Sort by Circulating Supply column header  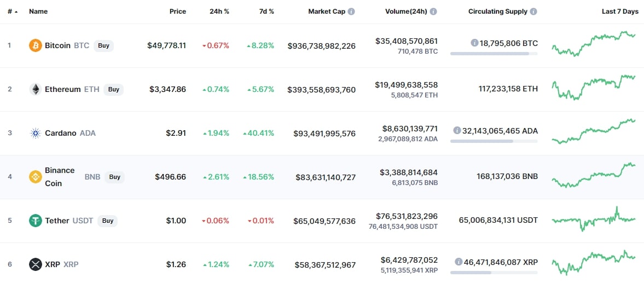[498, 11]
